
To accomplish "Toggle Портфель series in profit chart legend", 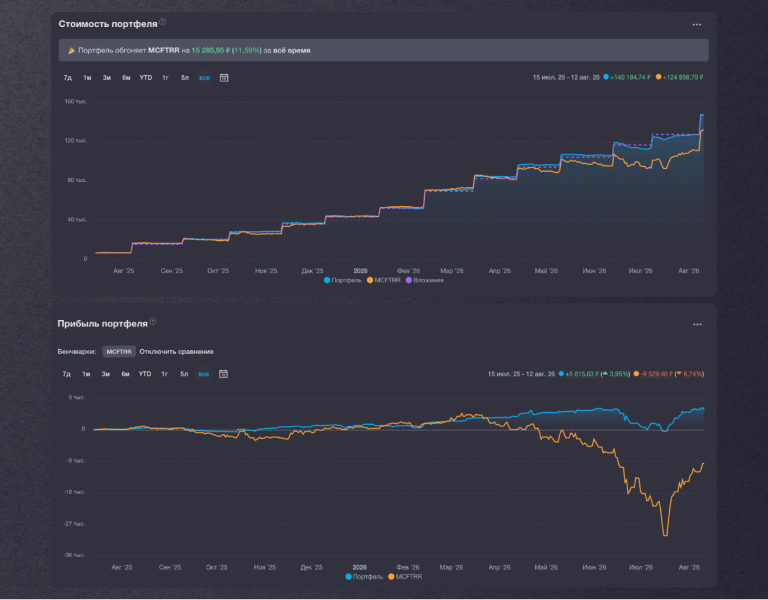I will click(364, 576).
